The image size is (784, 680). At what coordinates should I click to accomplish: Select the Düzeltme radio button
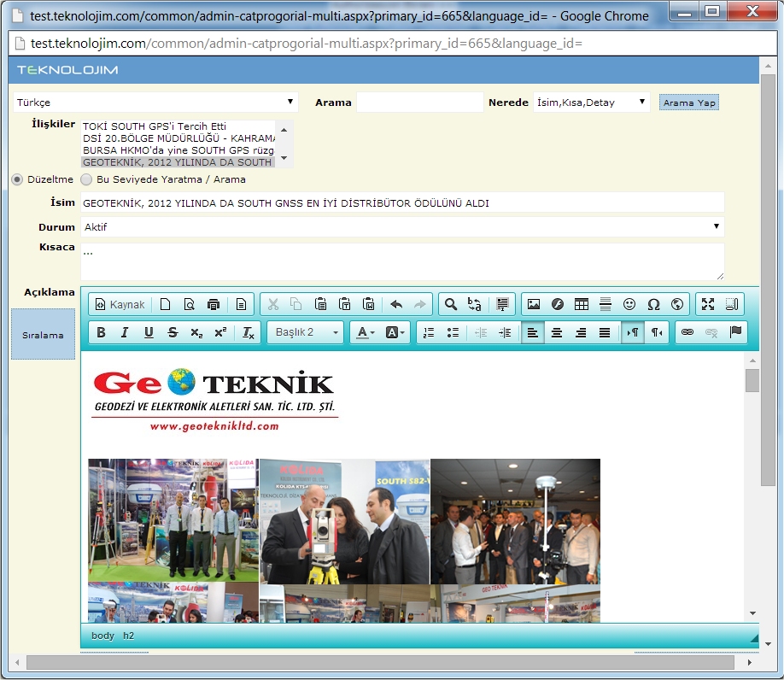(17, 179)
